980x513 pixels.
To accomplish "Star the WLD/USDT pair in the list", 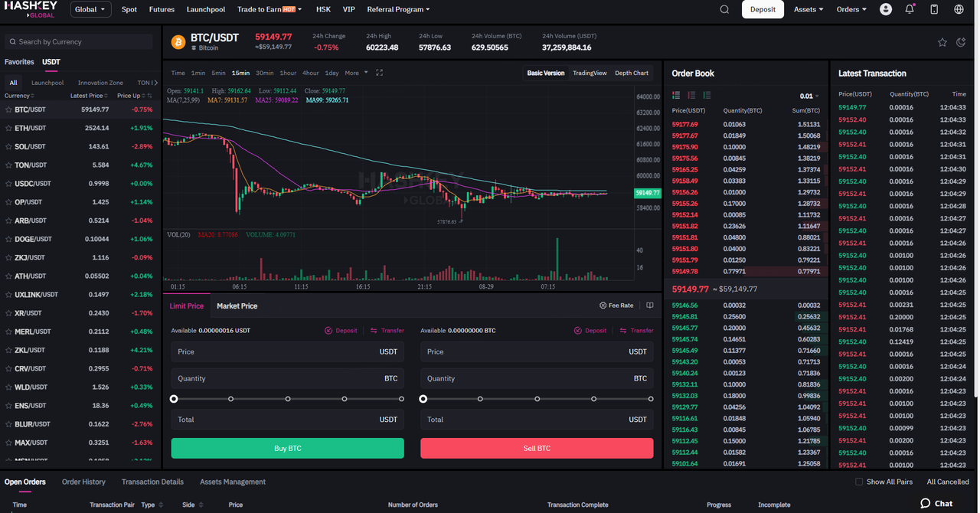I will [x=9, y=387].
